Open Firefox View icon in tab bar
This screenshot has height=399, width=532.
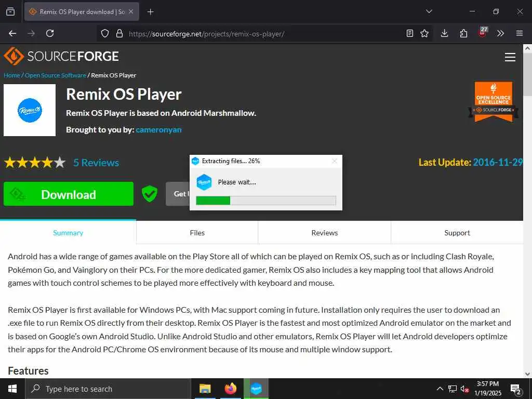tap(10, 11)
